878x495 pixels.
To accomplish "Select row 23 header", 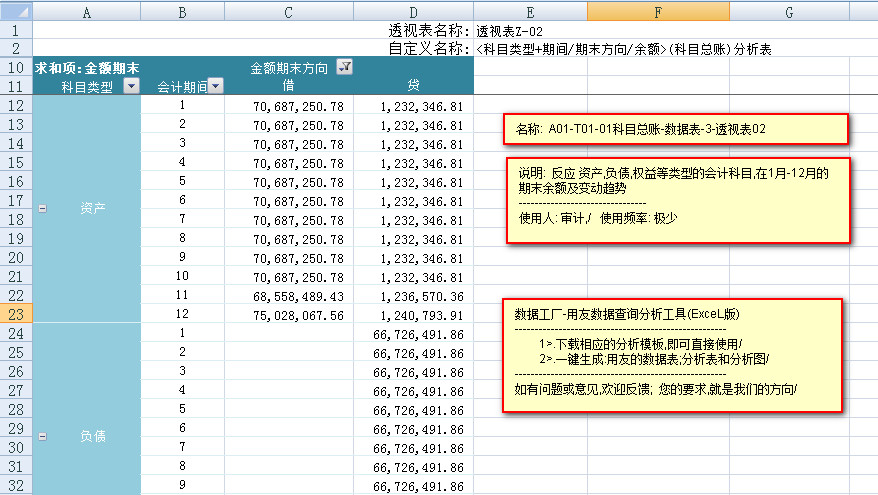I will coord(16,314).
